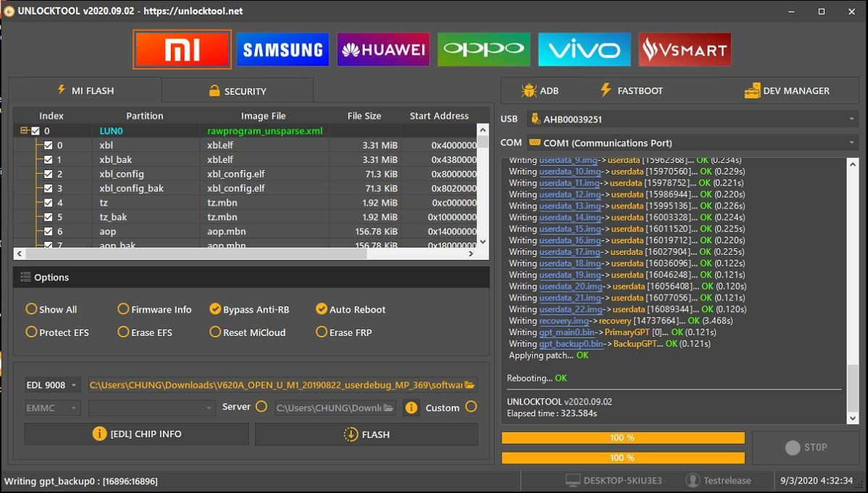Click the Start Address column header

coord(439,116)
